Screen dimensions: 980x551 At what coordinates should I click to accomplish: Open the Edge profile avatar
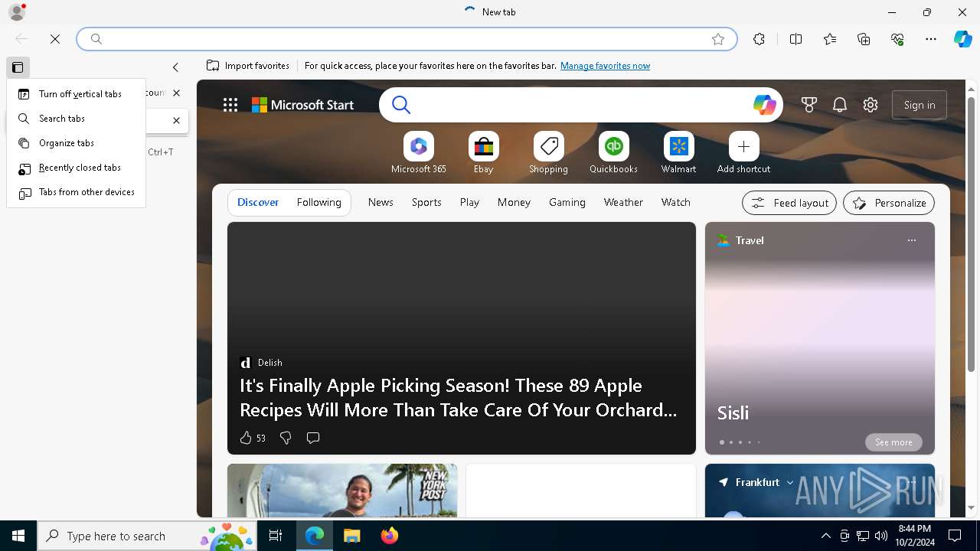click(x=16, y=12)
